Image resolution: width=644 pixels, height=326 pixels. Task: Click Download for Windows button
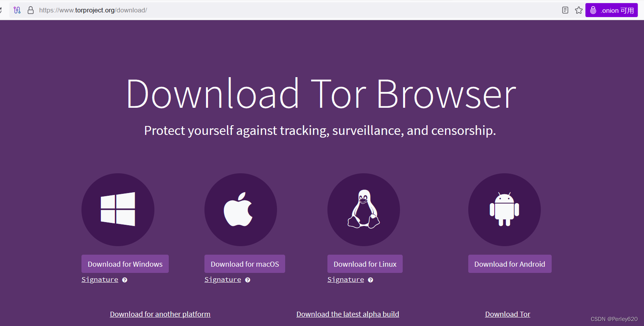[125, 264]
